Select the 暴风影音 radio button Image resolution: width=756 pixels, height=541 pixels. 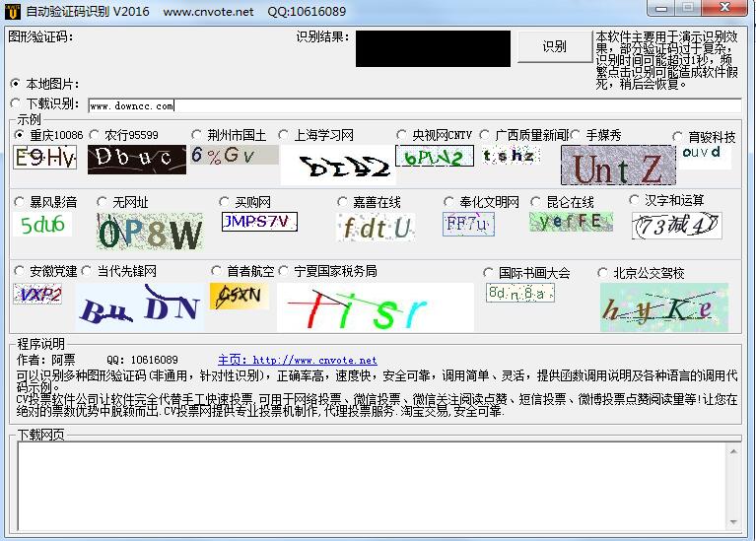[x=19, y=202]
